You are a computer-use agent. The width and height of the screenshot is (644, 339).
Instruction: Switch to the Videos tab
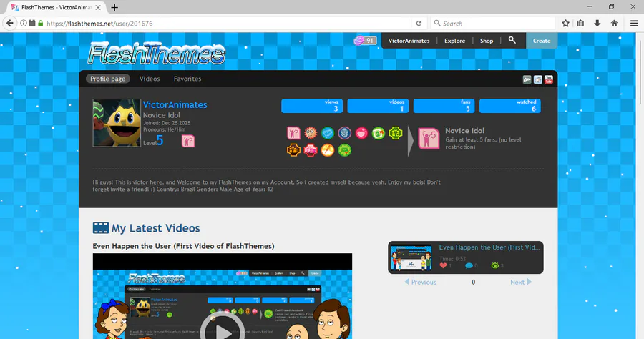click(x=150, y=79)
